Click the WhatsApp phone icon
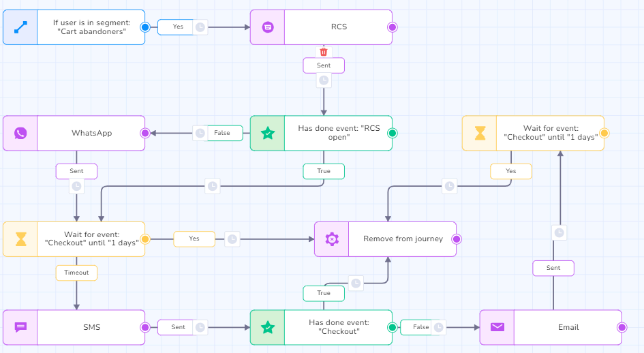This screenshot has height=353, width=644. point(20,133)
